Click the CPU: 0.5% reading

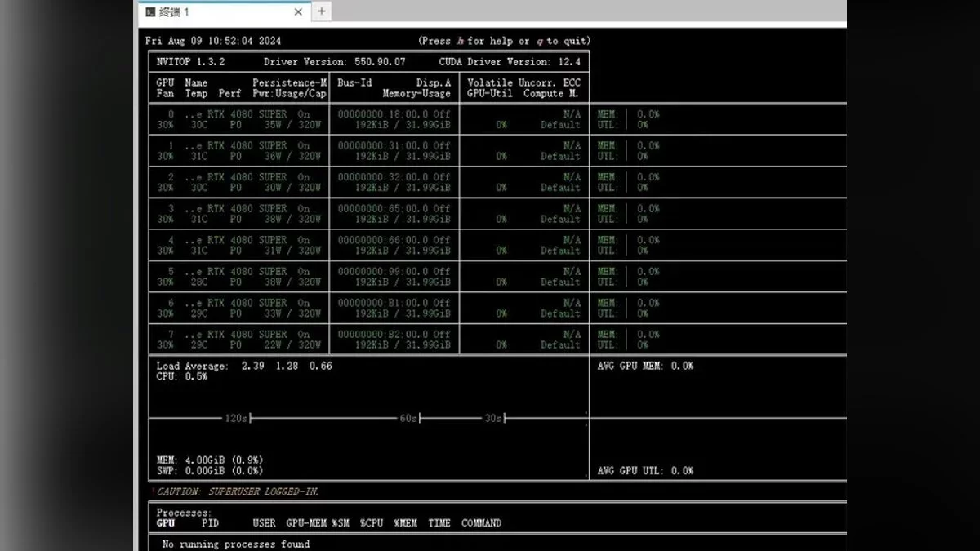[x=181, y=376]
